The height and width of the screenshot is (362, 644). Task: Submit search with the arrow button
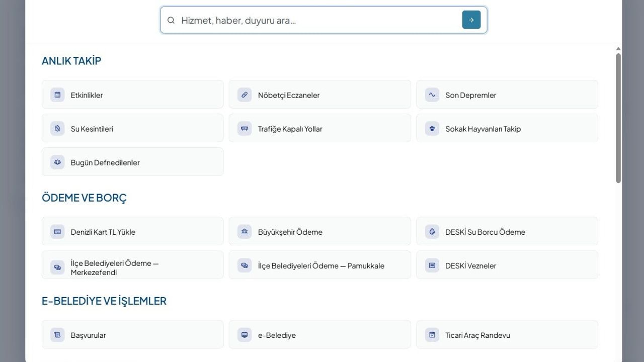pos(471,20)
